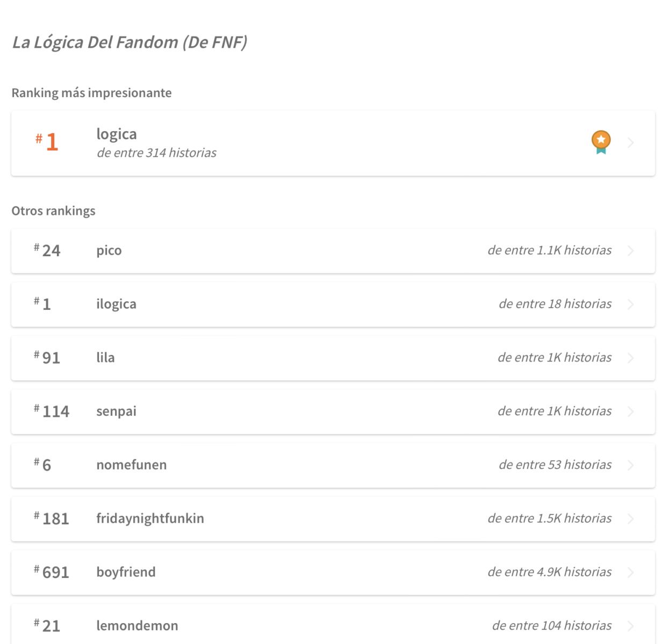Viewport: 669px width, 644px height.
Task: Click the story title La Lógica Del Fandom
Action: 130,42
